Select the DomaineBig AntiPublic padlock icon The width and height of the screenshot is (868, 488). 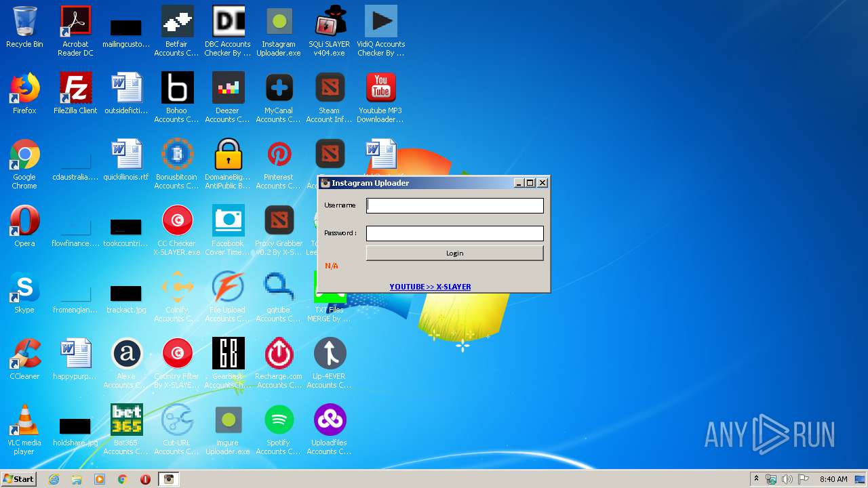coord(228,163)
